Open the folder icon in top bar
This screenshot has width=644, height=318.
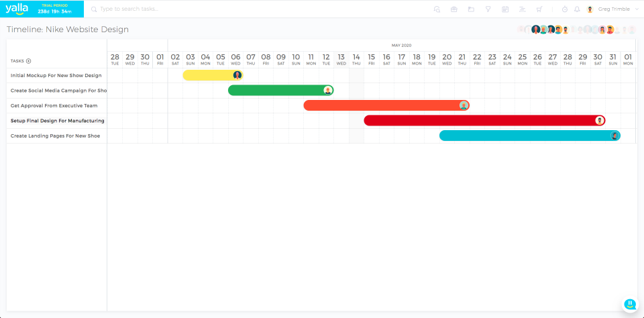[x=471, y=9]
